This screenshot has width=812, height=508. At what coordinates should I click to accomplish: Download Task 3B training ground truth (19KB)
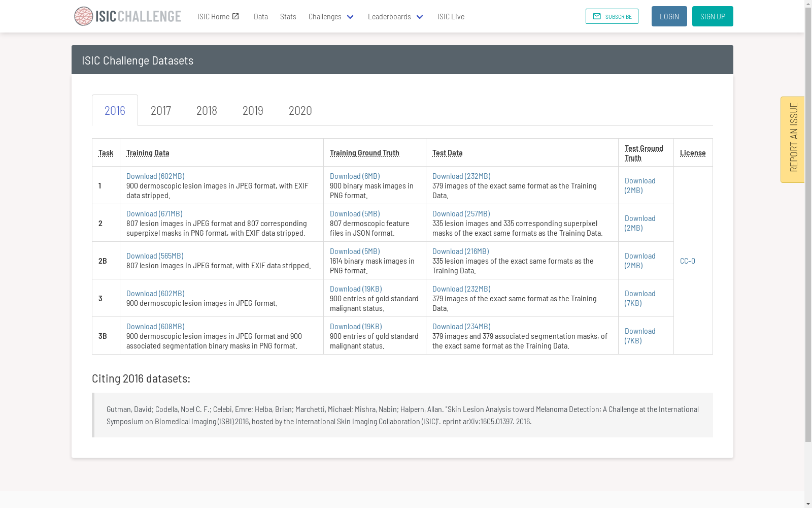356,326
